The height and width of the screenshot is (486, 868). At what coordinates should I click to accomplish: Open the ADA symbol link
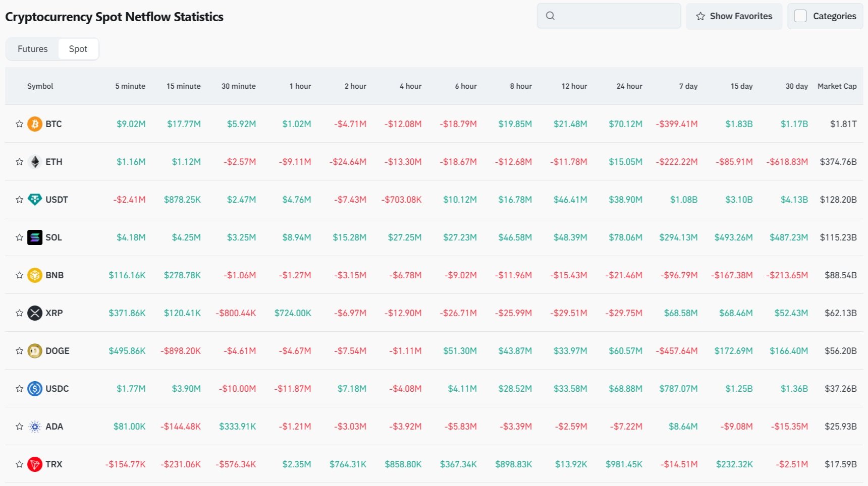click(x=55, y=427)
